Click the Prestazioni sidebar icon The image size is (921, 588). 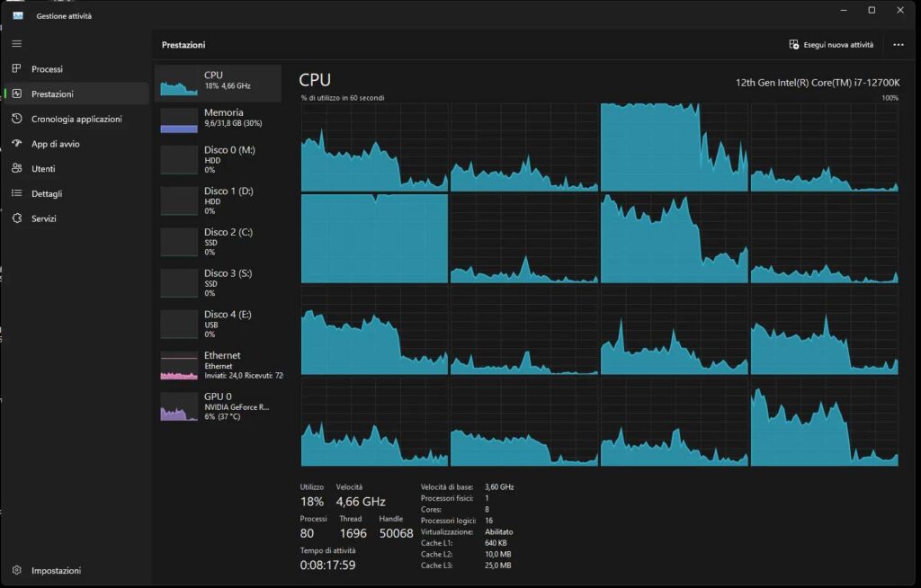[16, 94]
